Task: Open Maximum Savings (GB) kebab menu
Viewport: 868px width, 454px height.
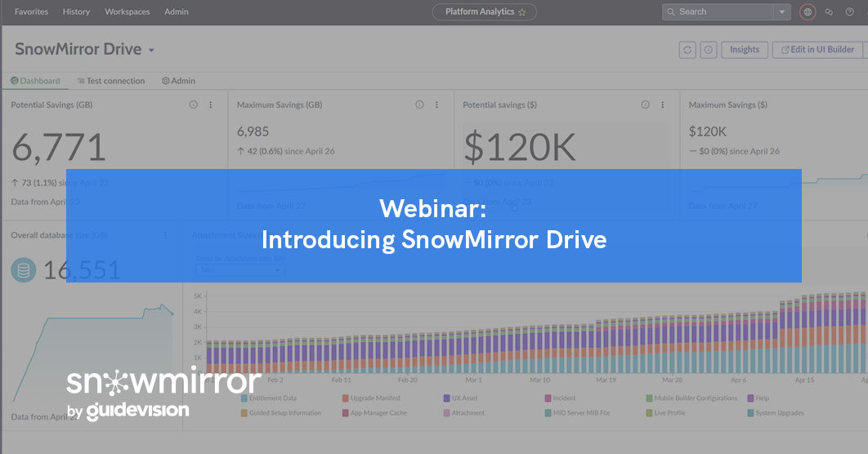Action: click(x=436, y=105)
